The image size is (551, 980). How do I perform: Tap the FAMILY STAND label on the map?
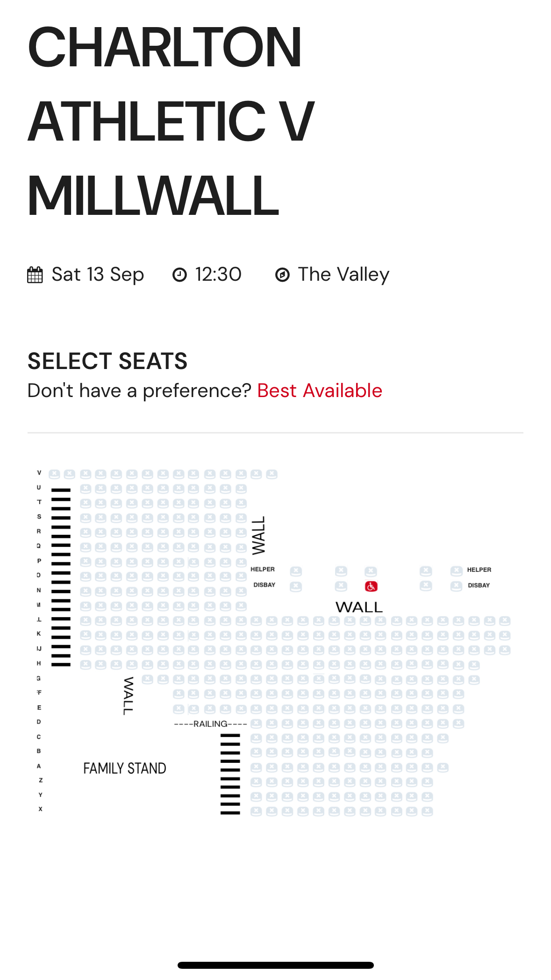(x=125, y=768)
